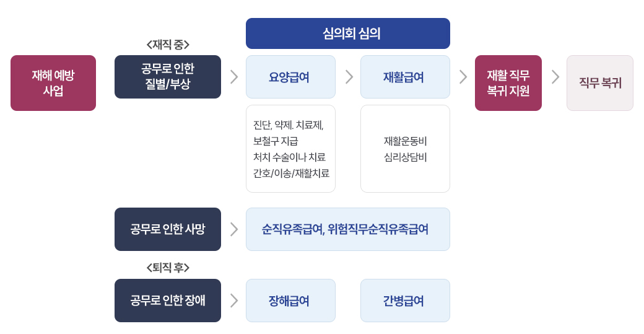
Task: Select the 간병급여 box
Action: [406, 301]
